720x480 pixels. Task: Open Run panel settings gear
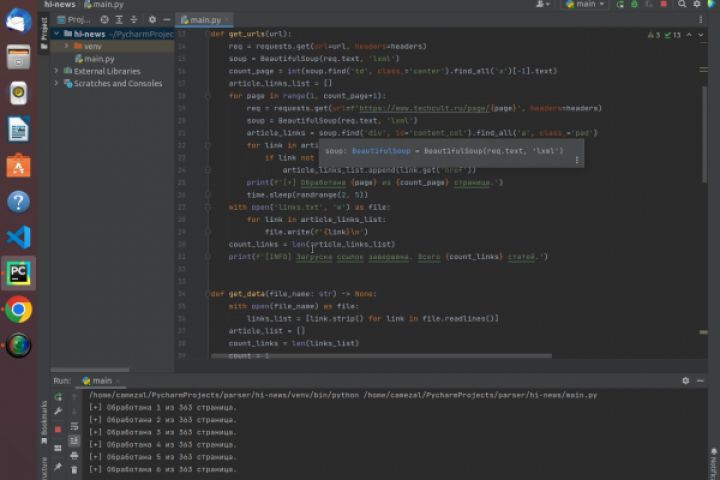pos(686,381)
